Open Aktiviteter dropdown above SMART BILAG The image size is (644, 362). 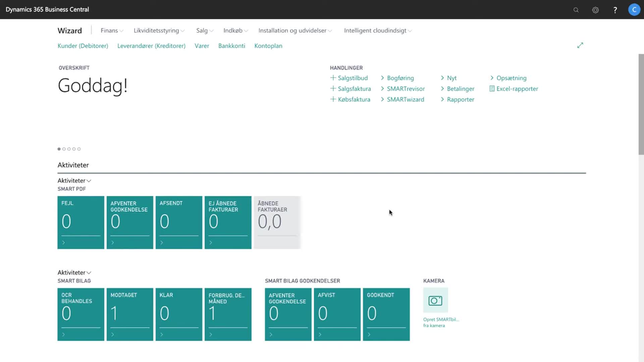point(74,273)
